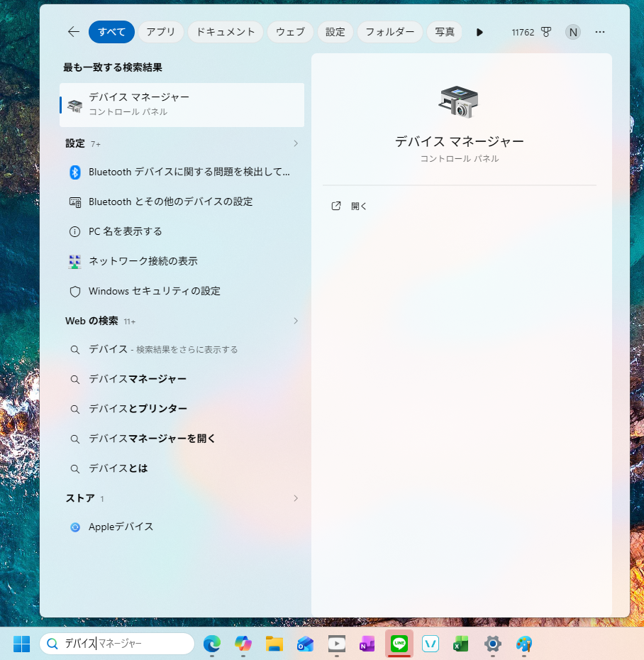Open Bluetooth とその他のデバイスの設定
Screen dimensions: 644x660
[170, 202]
